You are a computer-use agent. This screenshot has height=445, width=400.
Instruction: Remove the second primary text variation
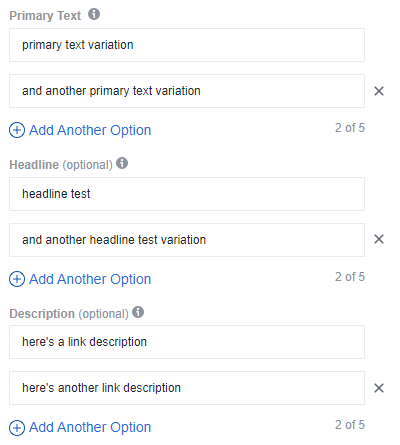point(379,91)
